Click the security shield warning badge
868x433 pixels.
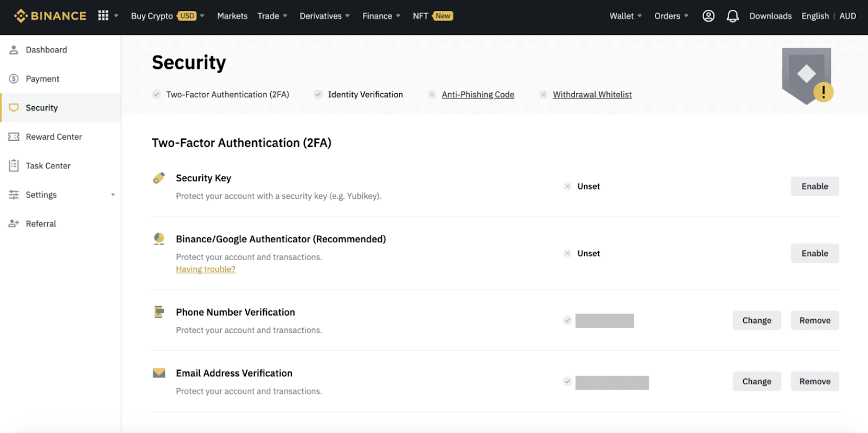pos(807,76)
